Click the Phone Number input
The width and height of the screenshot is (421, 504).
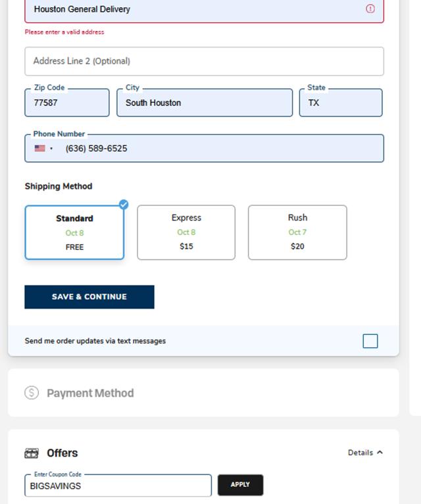(x=217, y=149)
